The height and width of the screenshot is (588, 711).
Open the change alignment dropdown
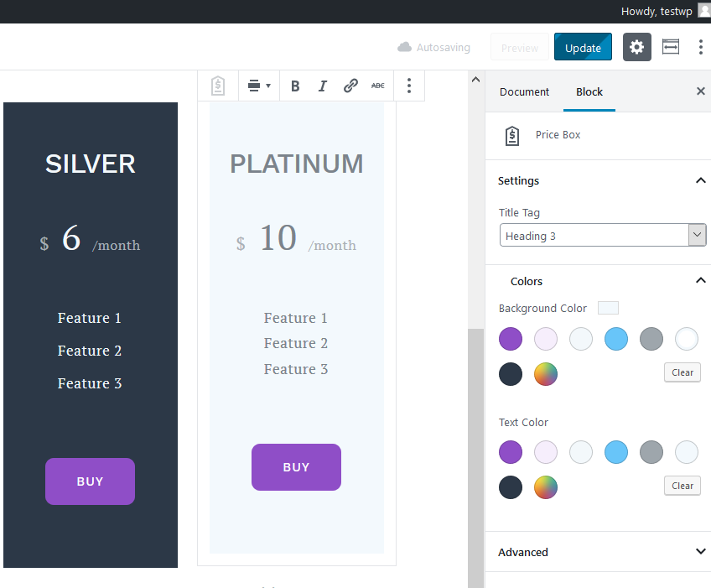(259, 86)
